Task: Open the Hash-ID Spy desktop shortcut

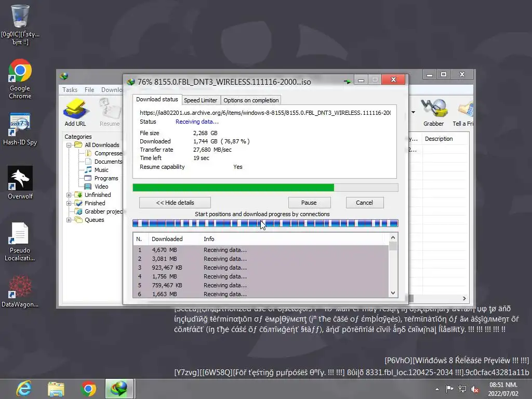Action: coord(20,129)
